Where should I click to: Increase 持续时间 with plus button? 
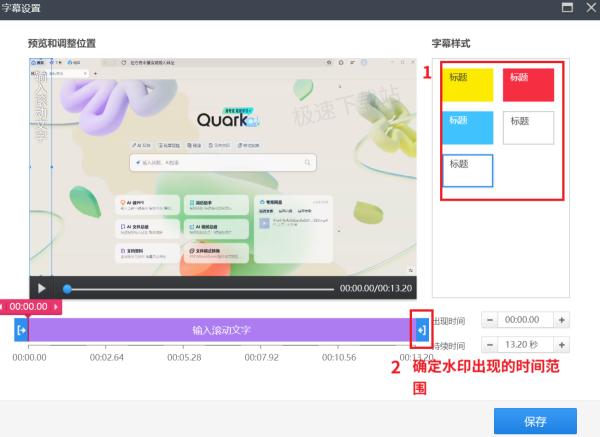click(562, 346)
